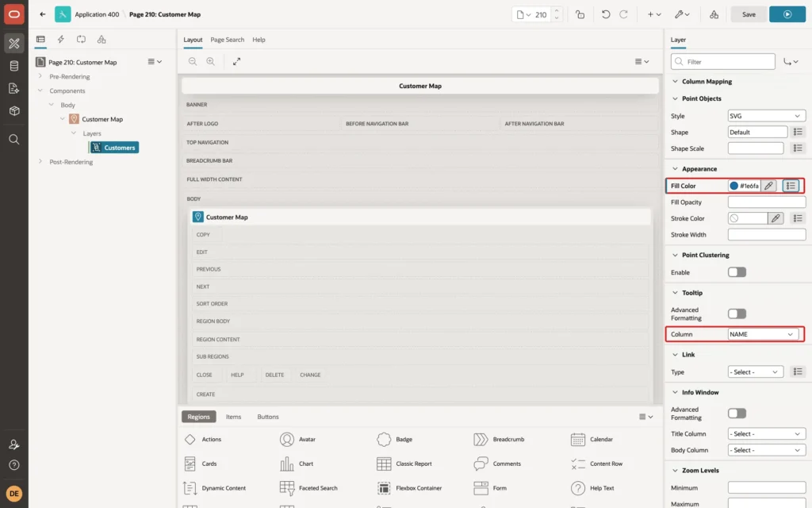Open the Title Column select dropdown
This screenshot has height=508, width=812.
(767, 433)
